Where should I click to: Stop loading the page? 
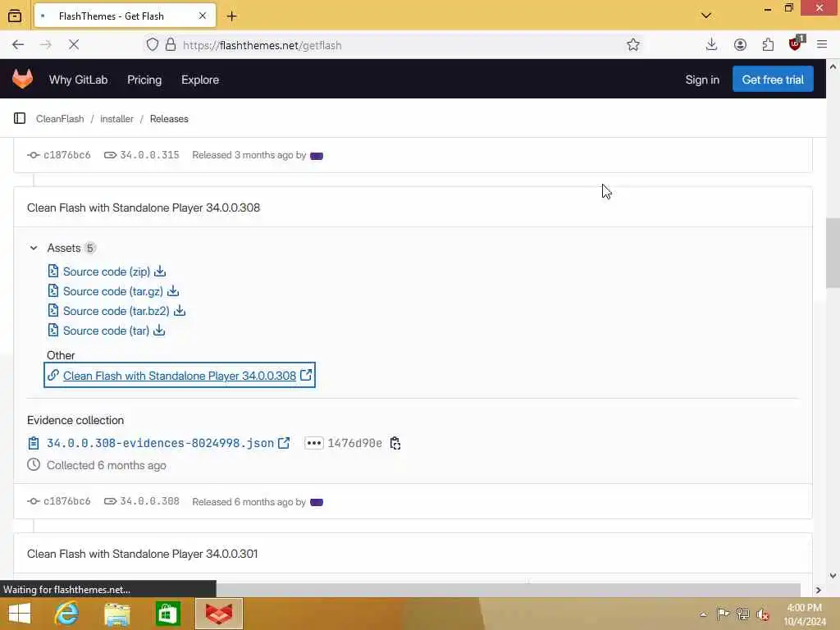(x=74, y=45)
